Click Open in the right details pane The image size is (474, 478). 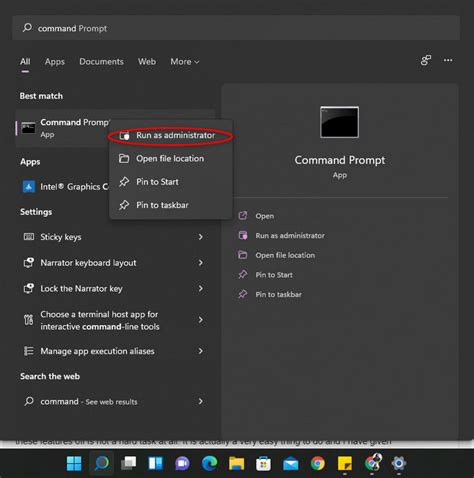click(x=265, y=216)
